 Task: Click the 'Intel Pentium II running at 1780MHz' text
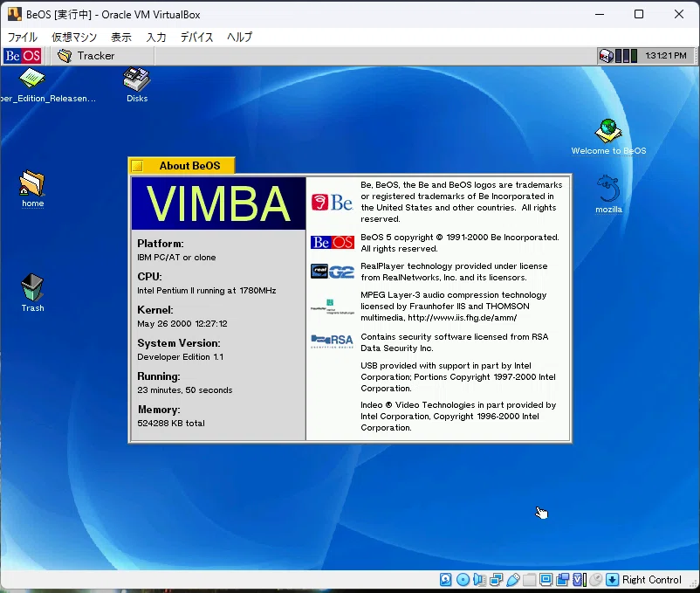coord(207,290)
